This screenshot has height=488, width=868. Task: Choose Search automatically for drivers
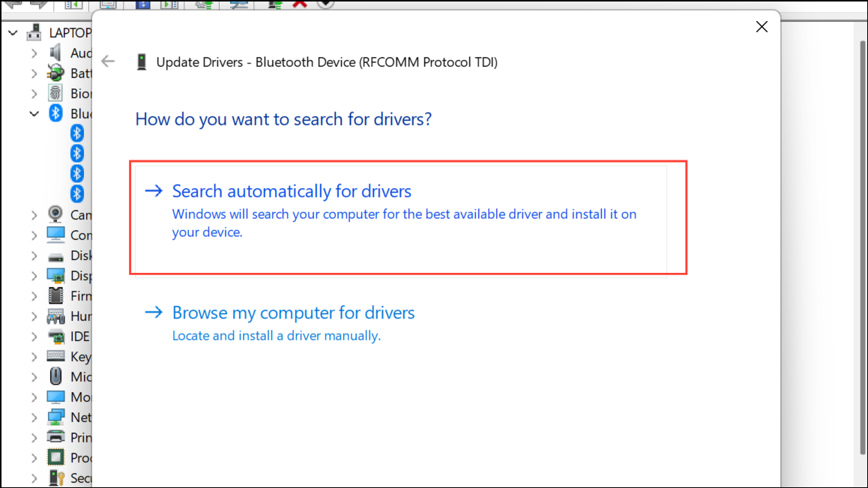click(291, 190)
